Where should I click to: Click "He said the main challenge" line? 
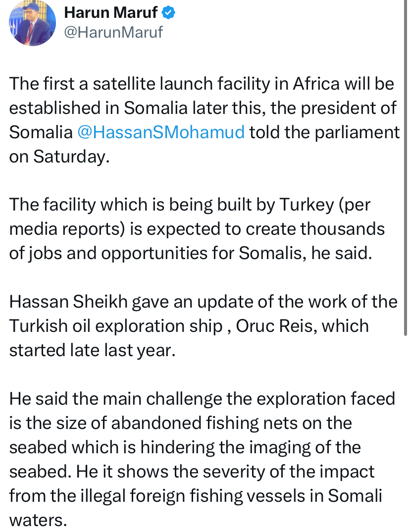click(x=202, y=399)
